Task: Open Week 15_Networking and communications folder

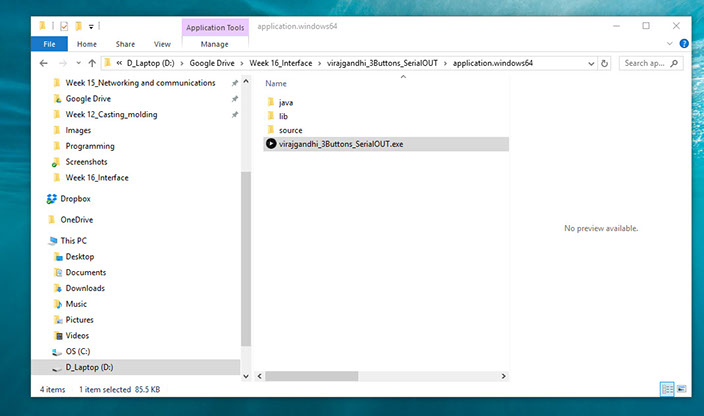Action: click(x=140, y=83)
